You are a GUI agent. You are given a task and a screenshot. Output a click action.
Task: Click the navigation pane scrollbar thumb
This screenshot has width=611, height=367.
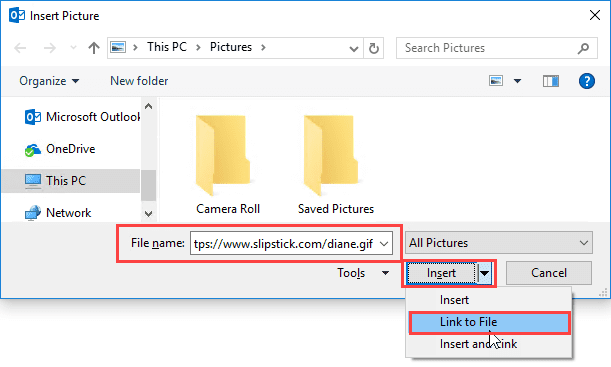click(148, 185)
